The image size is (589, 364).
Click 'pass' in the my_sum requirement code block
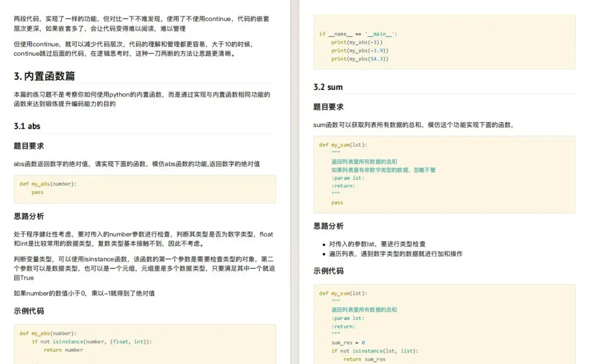[x=337, y=203]
